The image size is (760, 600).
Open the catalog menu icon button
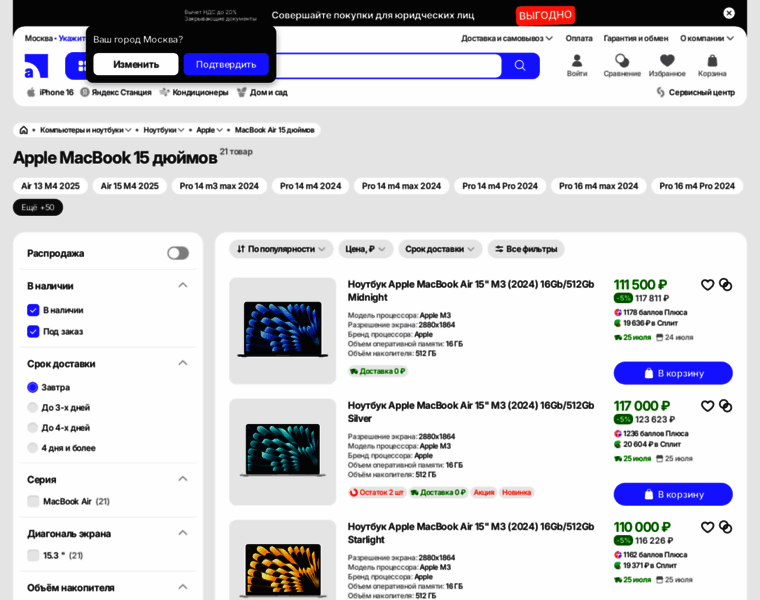coord(77,66)
